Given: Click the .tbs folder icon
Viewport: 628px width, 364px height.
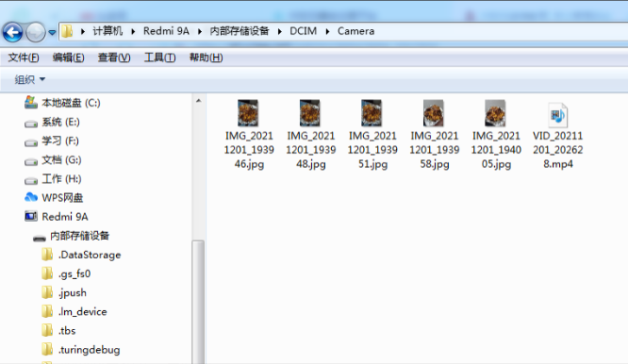Looking at the screenshot, I should tap(47, 330).
